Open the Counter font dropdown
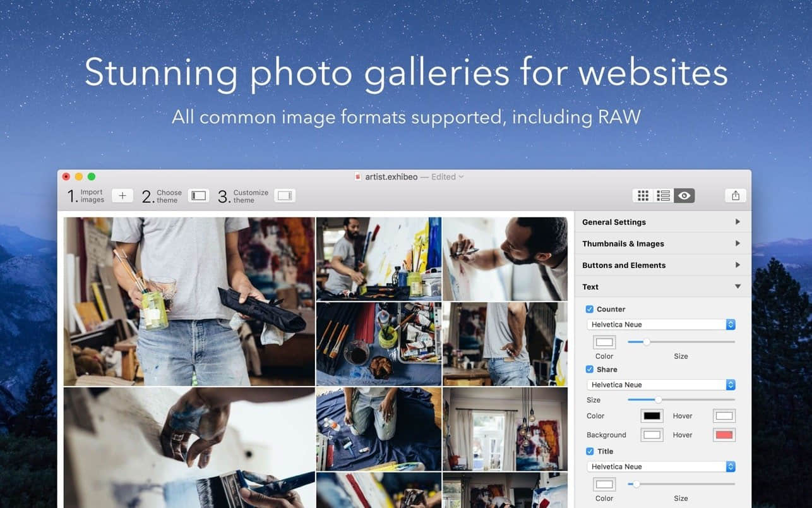The image size is (812, 508). click(660, 324)
